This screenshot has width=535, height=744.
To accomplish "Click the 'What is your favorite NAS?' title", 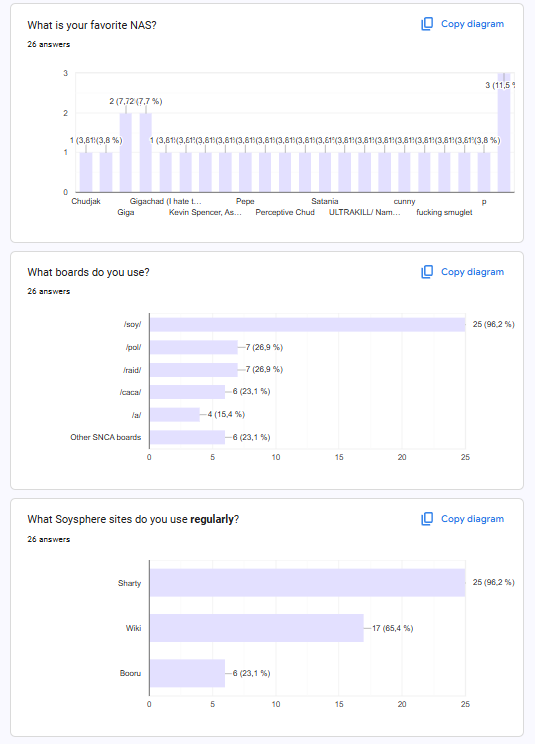I will click(92, 25).
